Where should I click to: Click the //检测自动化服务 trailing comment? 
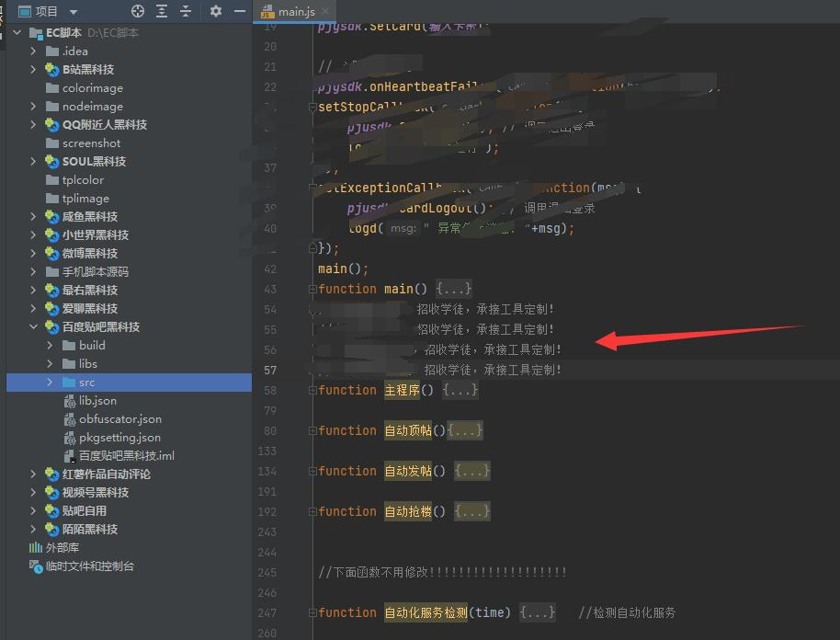627,612
